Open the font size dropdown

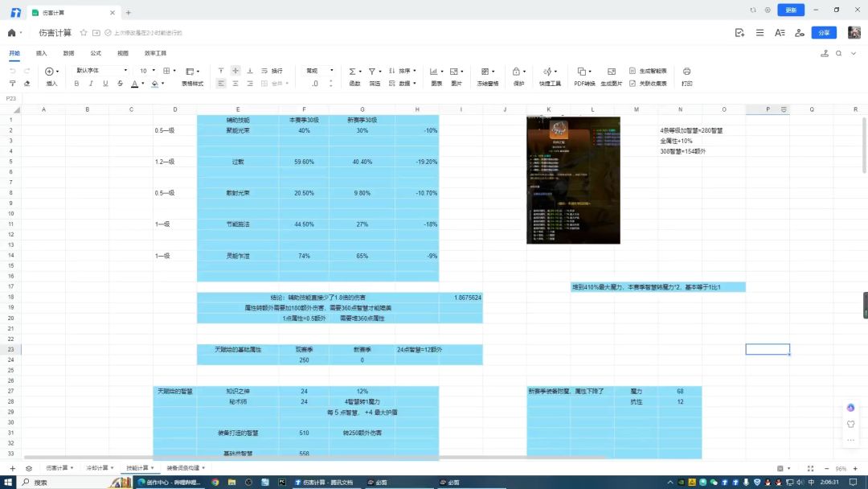tap(147, 71)
